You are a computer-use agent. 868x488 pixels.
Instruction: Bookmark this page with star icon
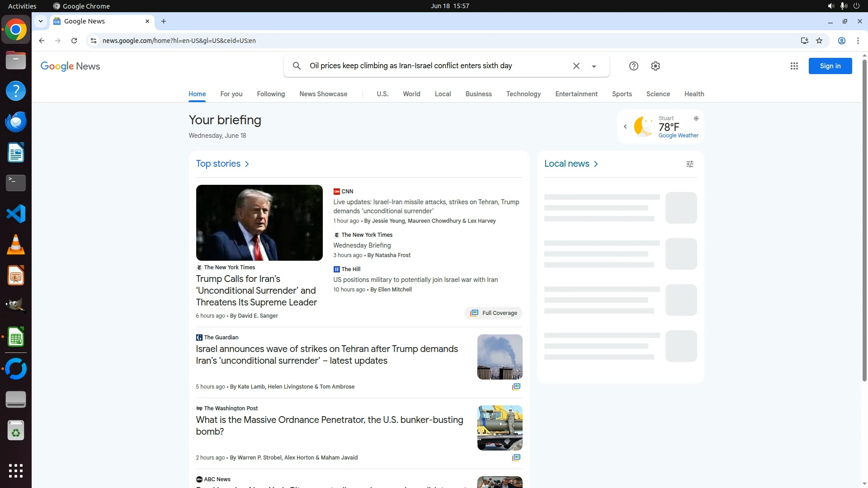tap(819, 41)
